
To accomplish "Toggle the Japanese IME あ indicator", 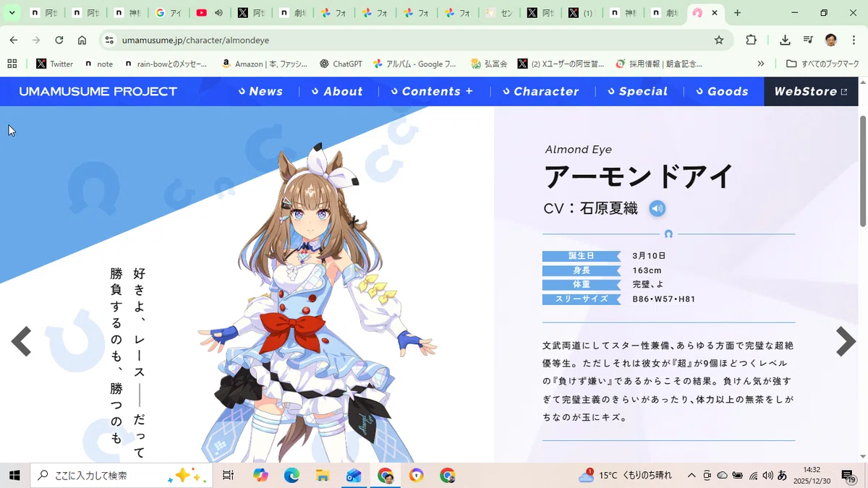I will point(782,475).
